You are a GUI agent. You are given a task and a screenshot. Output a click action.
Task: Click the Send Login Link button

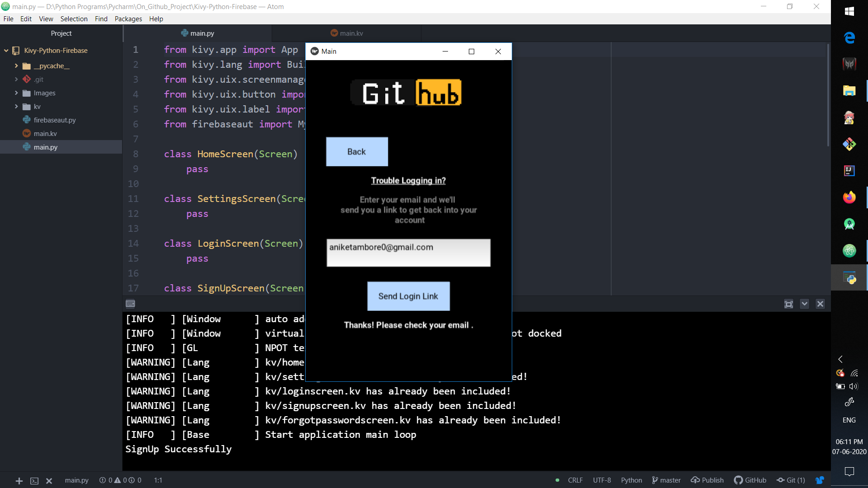click(408, 296)
